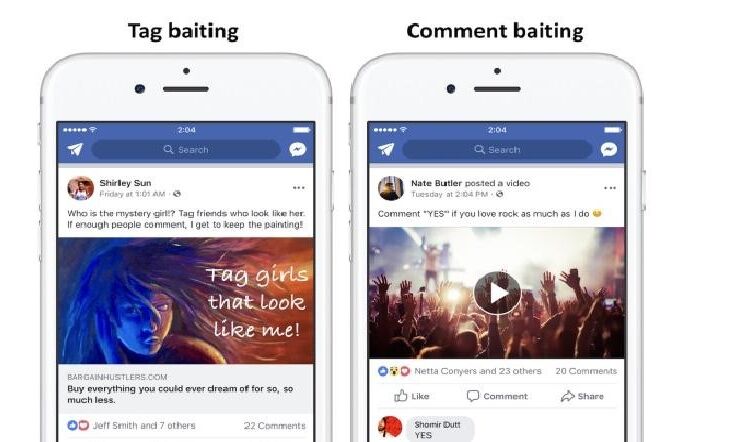This screenshot has width=736, height=442.
Task: Click Search field on right phone
Action: point(497,150)
